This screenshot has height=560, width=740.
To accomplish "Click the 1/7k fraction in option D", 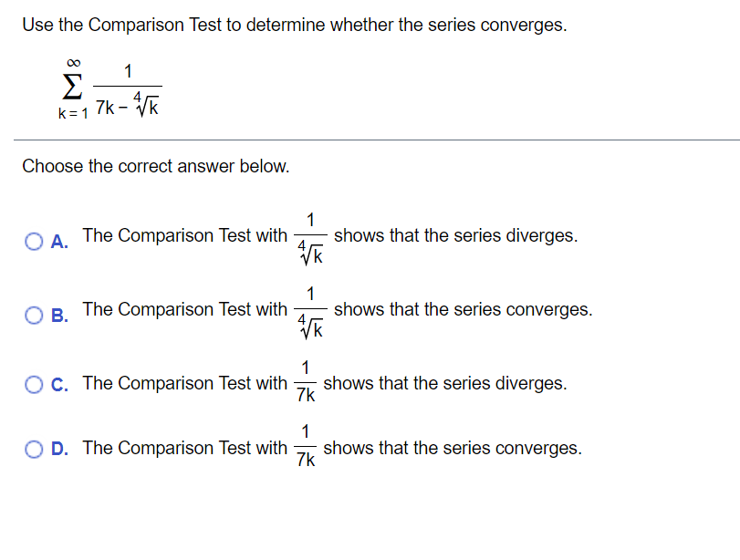I will [307, 448].
